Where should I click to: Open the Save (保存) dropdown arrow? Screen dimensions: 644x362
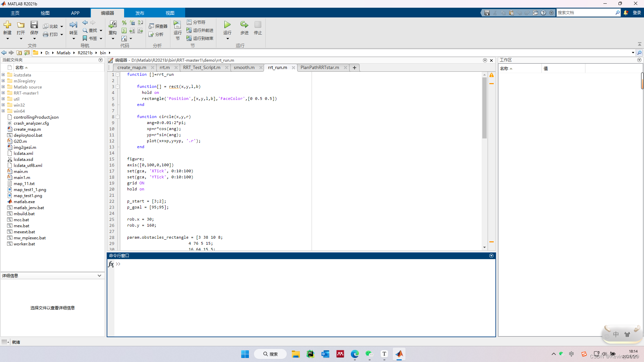coord(34,39)
